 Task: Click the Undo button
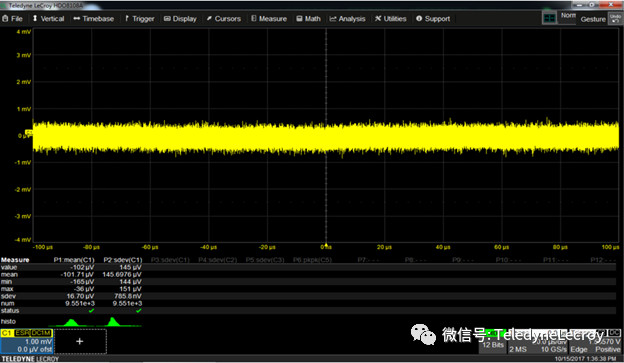click(615, 19)
